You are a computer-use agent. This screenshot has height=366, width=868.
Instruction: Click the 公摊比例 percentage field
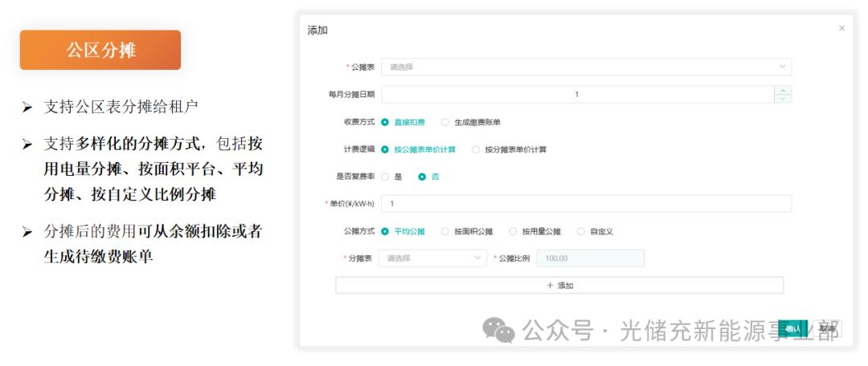tap(591, 258)
